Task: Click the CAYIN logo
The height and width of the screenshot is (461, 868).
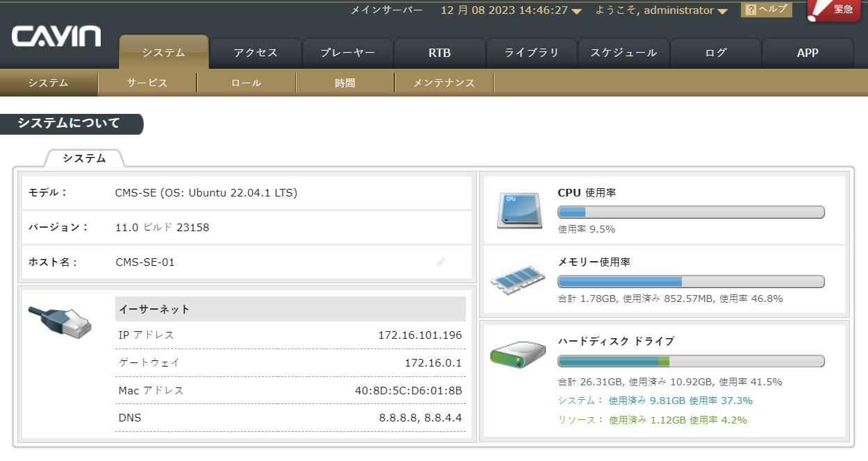Action: (x=56, y=36)
